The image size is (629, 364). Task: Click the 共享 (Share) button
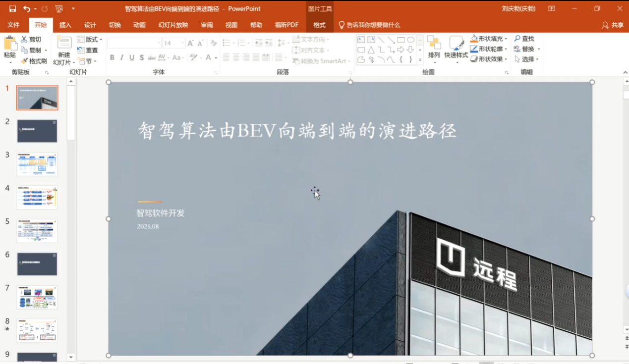coord(613,25)
